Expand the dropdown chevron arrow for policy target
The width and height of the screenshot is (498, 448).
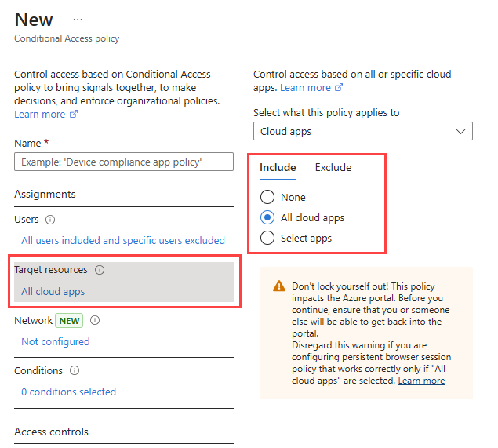tap(460, 131)
